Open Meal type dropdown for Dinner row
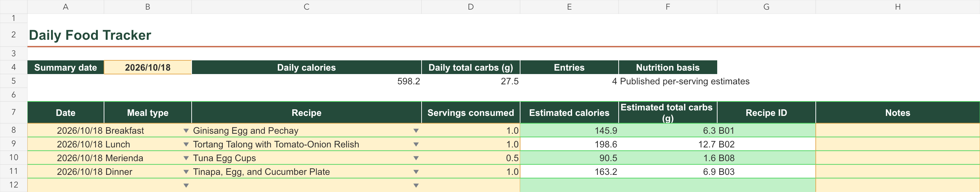Screen dimensions: 980x192 (186, 172)
